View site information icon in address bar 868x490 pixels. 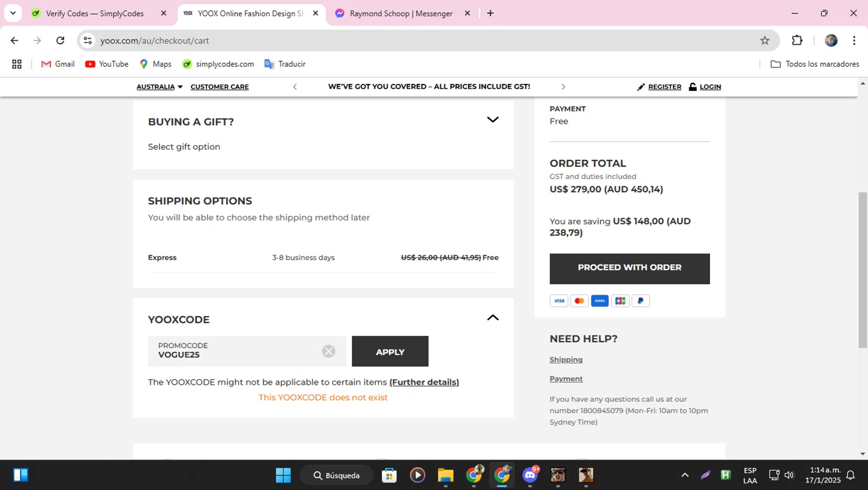tap(87, 40)
